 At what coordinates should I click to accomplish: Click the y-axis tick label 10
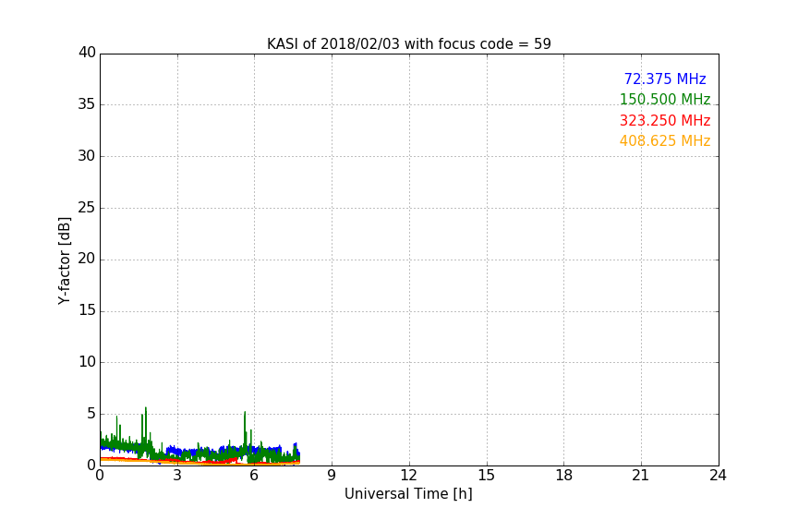point(87,362)
